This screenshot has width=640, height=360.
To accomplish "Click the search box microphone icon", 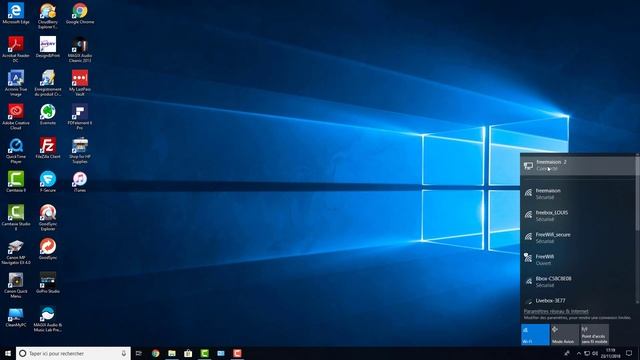I will [x=124, y=353].
